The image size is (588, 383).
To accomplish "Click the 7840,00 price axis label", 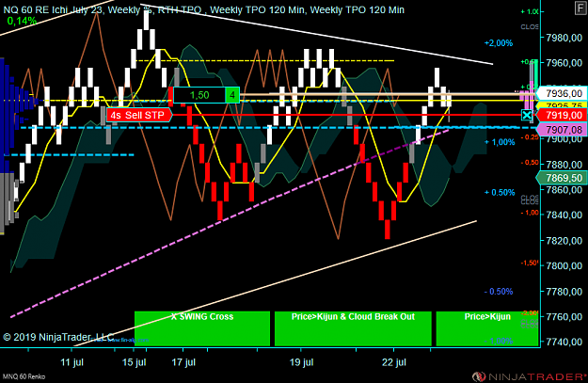I will click(x=564, y=215).
